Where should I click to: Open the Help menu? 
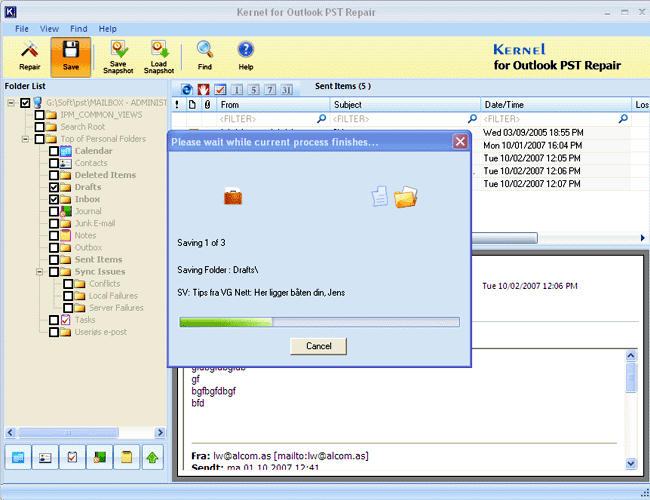[x=107, y=29]
